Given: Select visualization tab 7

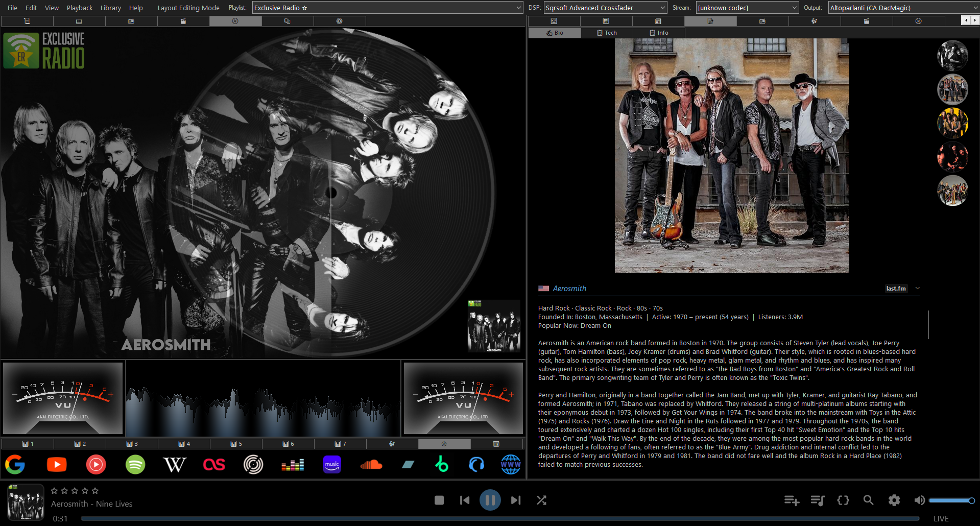Looking at the screenshot, I should [340, 444].
